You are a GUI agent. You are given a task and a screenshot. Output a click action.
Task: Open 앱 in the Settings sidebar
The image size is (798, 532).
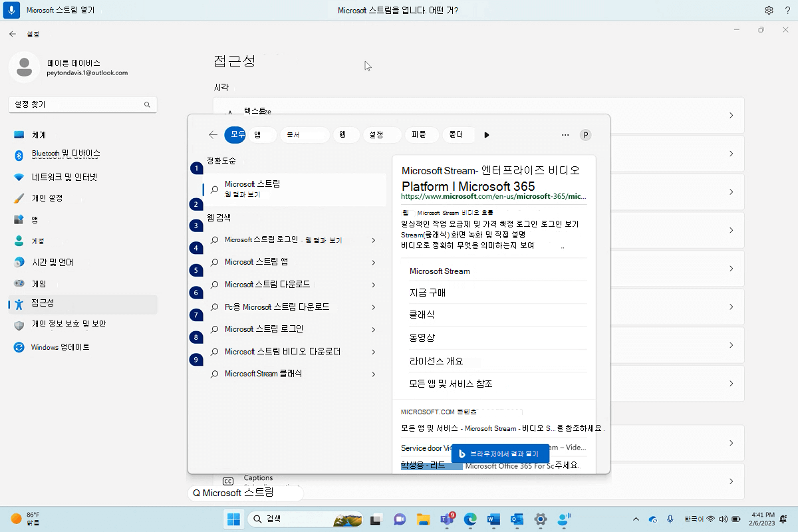82,219
